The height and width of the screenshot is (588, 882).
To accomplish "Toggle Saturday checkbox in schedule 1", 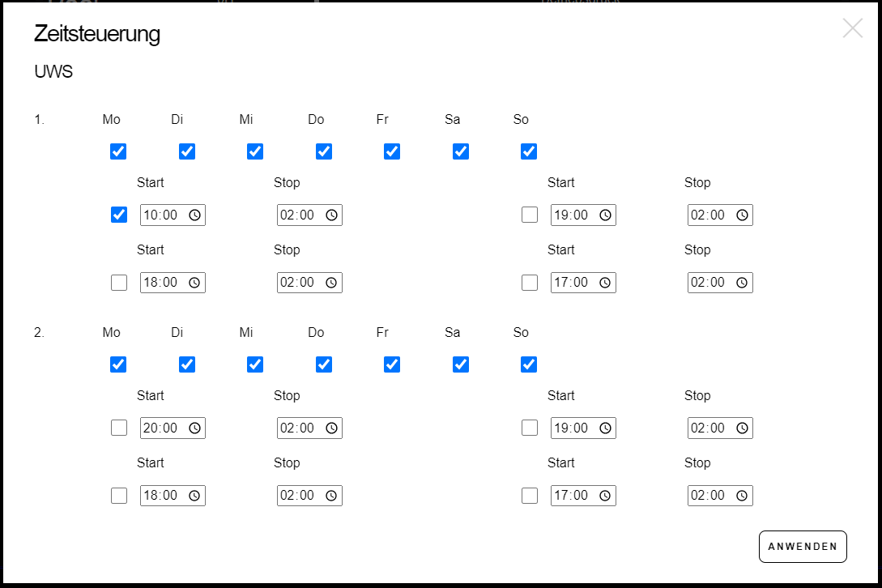I will point(461,151).
